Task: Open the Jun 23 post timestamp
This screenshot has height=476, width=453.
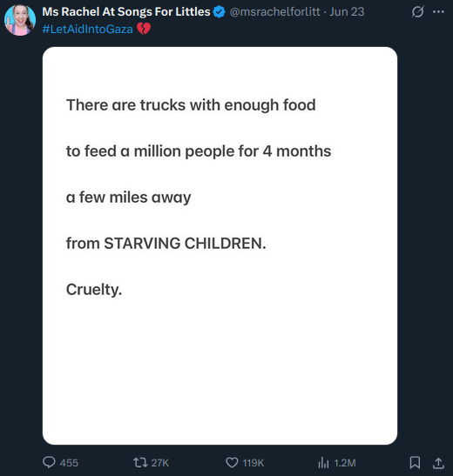Action: tap(347, 12)
